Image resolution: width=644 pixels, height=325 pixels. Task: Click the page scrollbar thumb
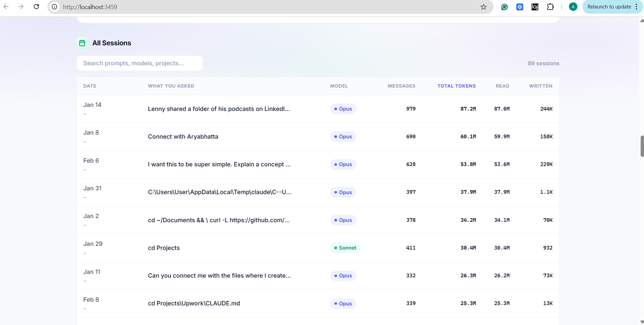[642, 146]
